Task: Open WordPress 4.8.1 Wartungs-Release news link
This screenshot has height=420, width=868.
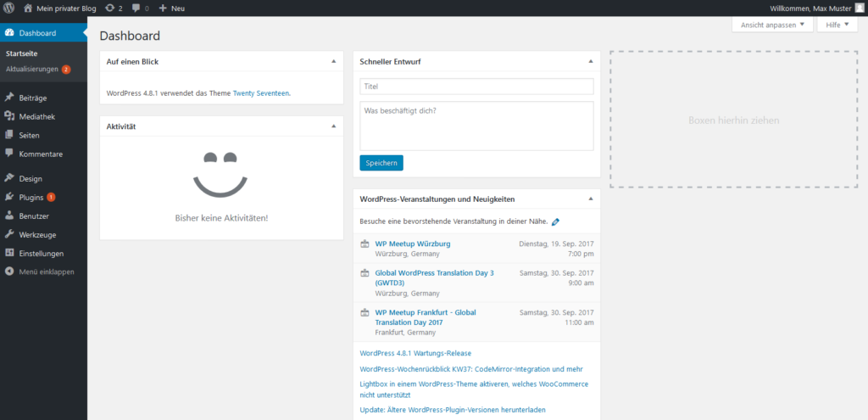Action: tap(415, 353)
